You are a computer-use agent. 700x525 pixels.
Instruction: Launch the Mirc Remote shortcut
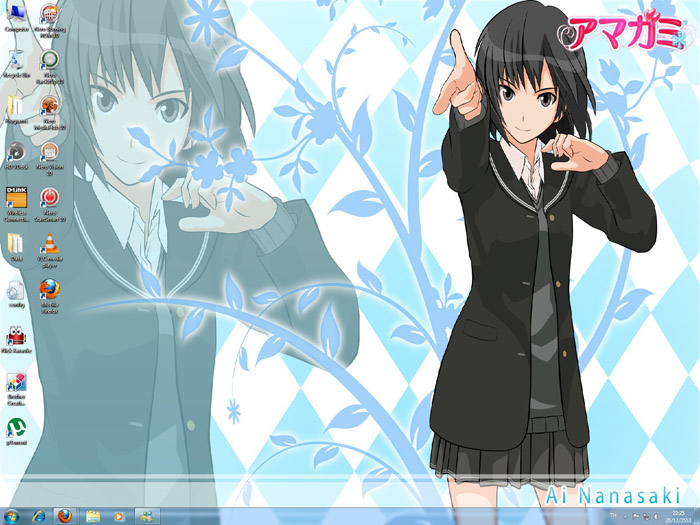17,340
